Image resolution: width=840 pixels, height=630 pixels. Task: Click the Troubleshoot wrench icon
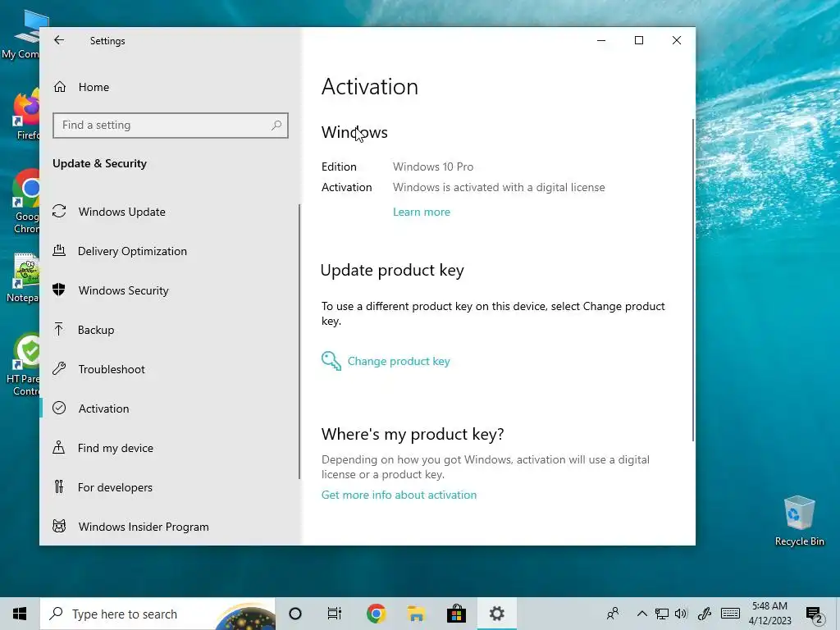(x=59, y=368)
